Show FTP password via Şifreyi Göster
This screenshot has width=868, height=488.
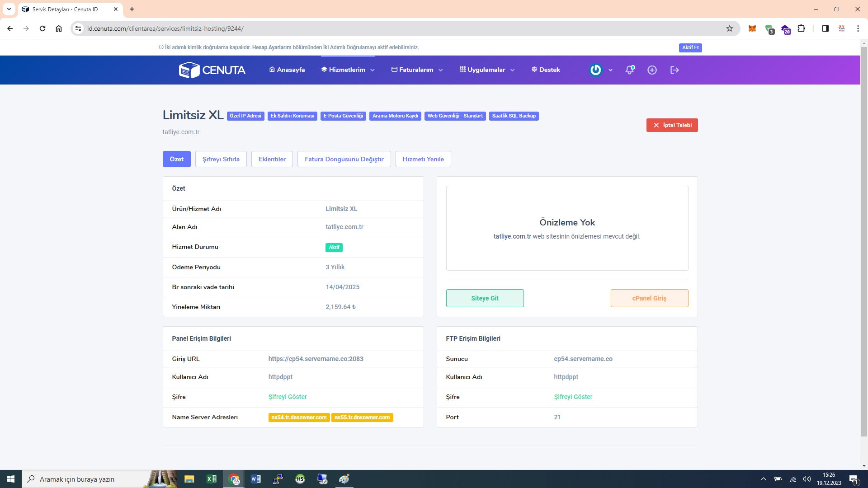point(573,397)
